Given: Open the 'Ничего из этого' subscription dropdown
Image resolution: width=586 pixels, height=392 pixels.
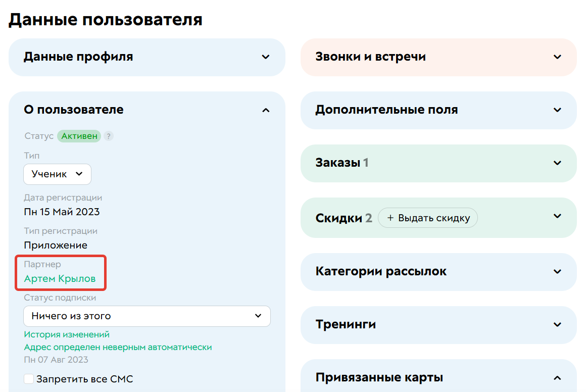Looking at the screenshot, I should pos(146,316).
